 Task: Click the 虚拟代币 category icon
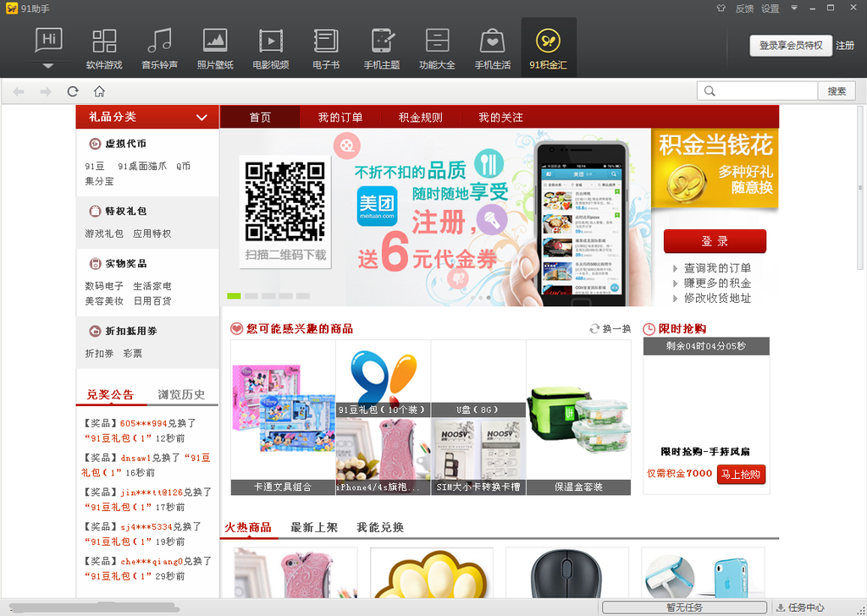[x=95, y=144]
